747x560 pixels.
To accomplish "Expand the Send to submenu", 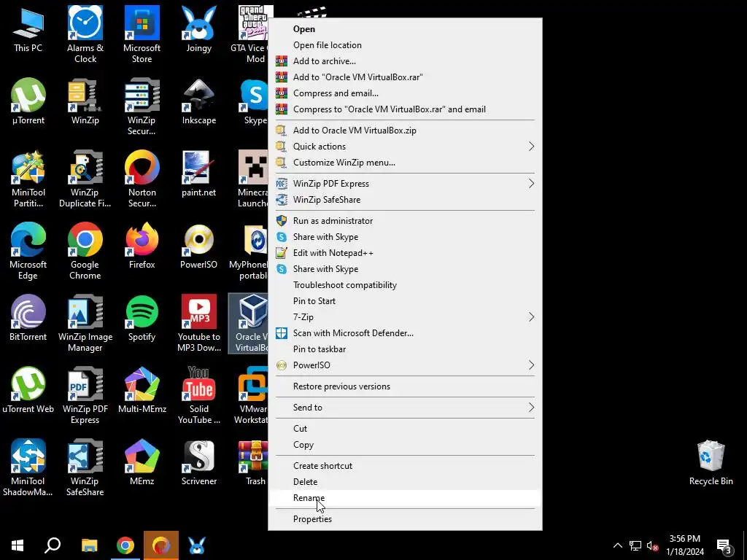I will 405,407.
